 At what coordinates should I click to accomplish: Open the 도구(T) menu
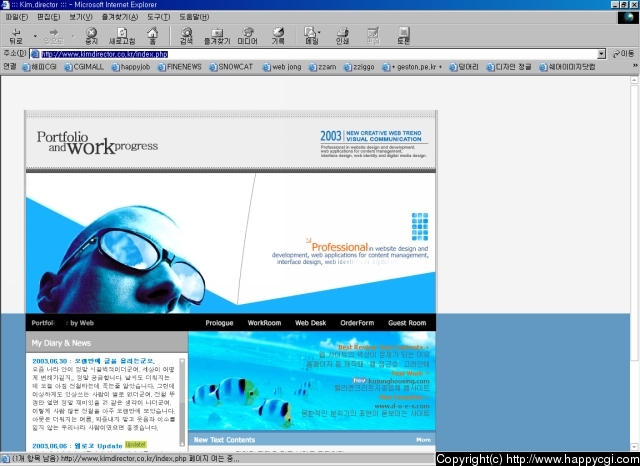[158, 17]
